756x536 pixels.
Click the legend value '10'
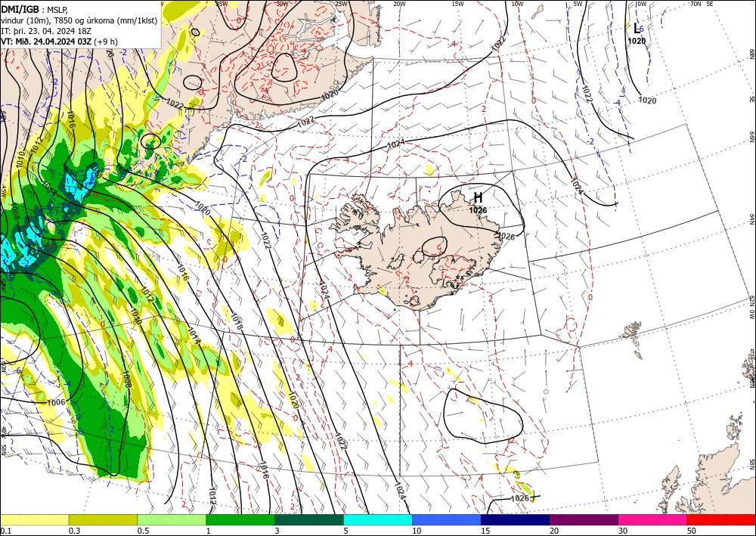tap(417, 531)
